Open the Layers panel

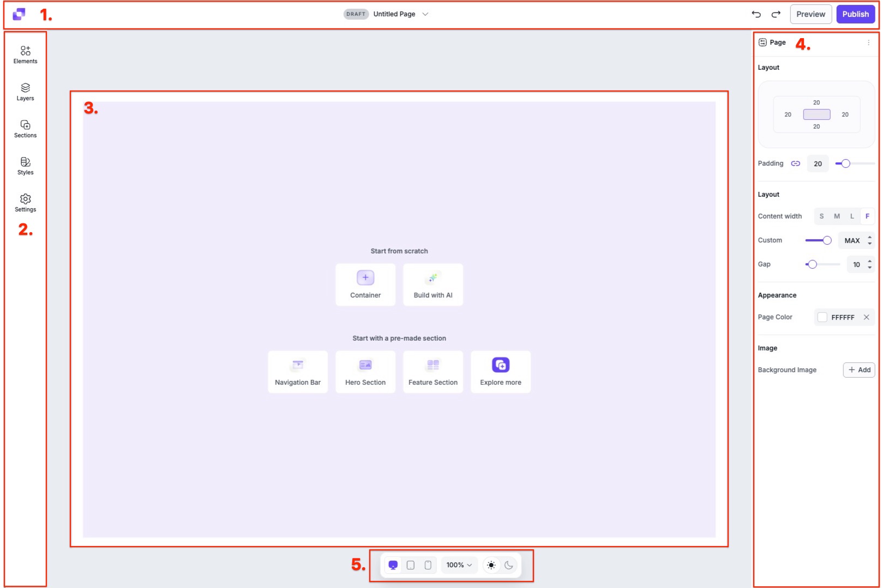[x=25, y=91]
